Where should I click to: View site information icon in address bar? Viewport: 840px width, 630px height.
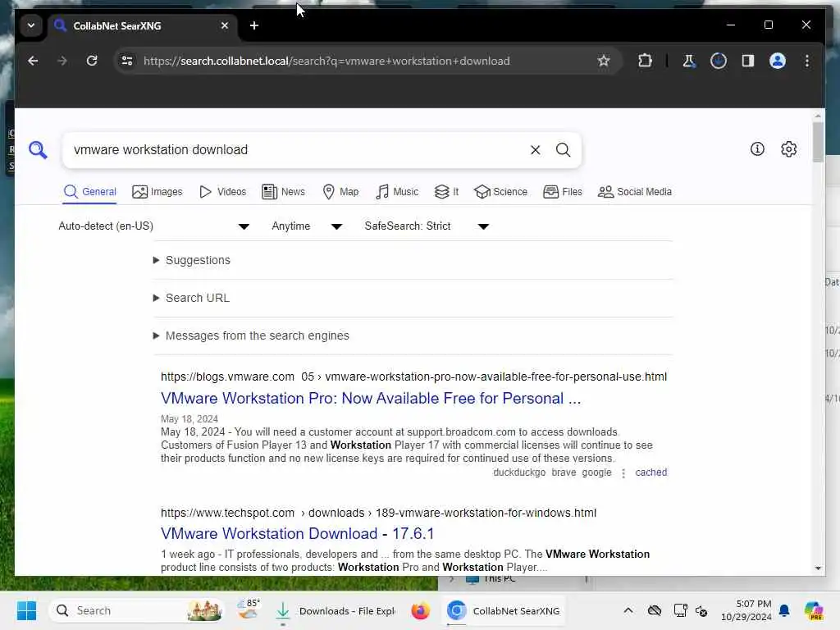pos(127,61)
